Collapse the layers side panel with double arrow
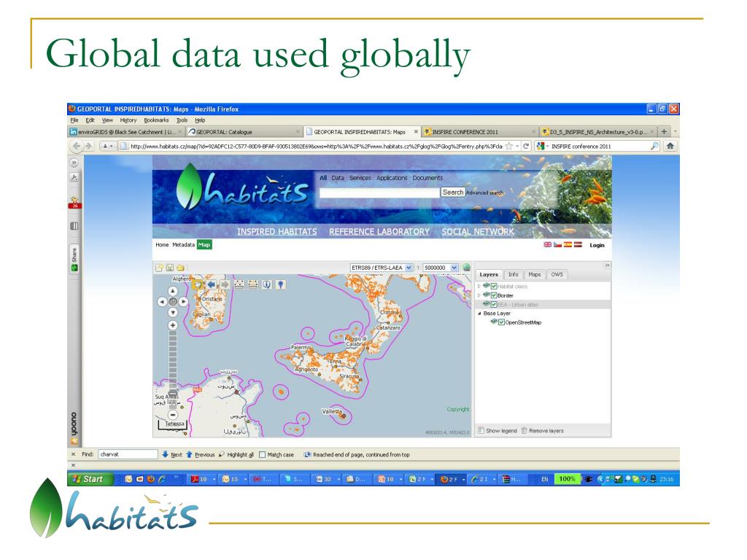Viewport: 747px width, 560px height. 607,265
